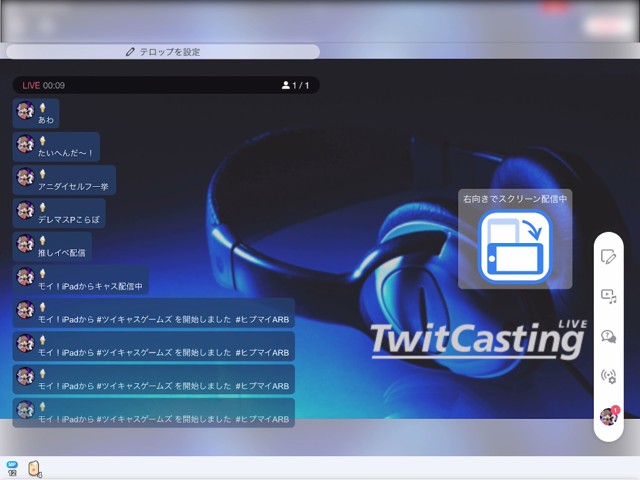Open the avatar beside the デレマスPこらぼ comment
The height and width of the screenshot is (480, 640).
(x=25, y=210)
